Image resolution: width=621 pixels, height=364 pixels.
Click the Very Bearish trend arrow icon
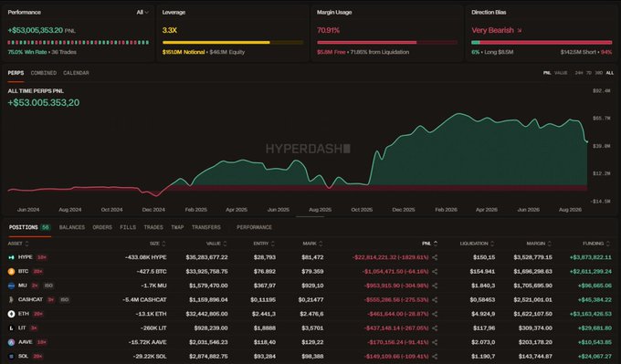pos(520,30)
